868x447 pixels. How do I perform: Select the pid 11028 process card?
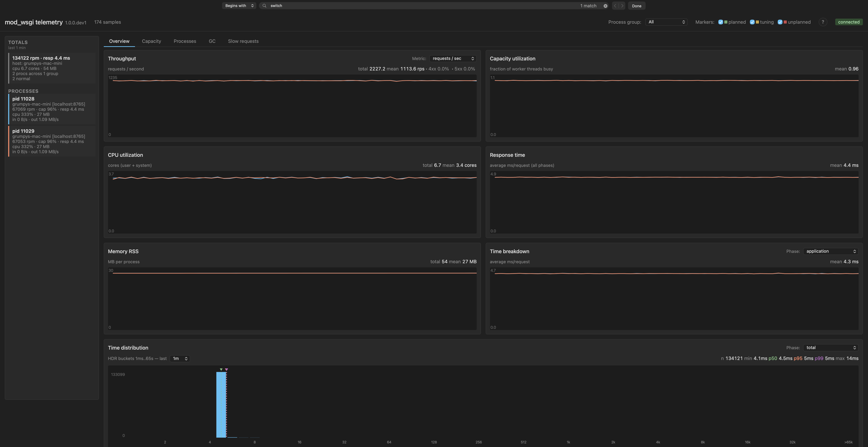pyautogui.click(x=52, y=109)
